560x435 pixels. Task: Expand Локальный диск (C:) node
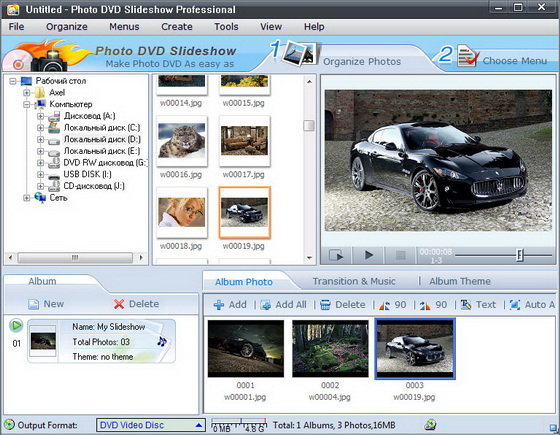point(40,128)
